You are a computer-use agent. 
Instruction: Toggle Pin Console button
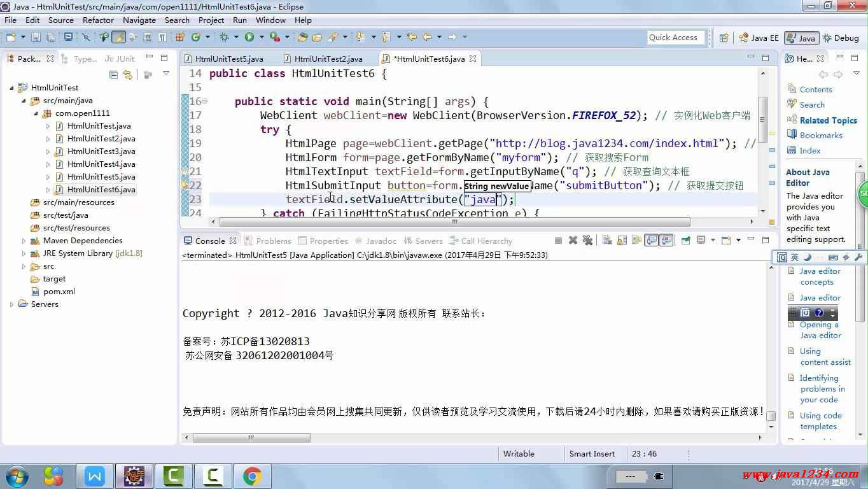click(686, 241)
